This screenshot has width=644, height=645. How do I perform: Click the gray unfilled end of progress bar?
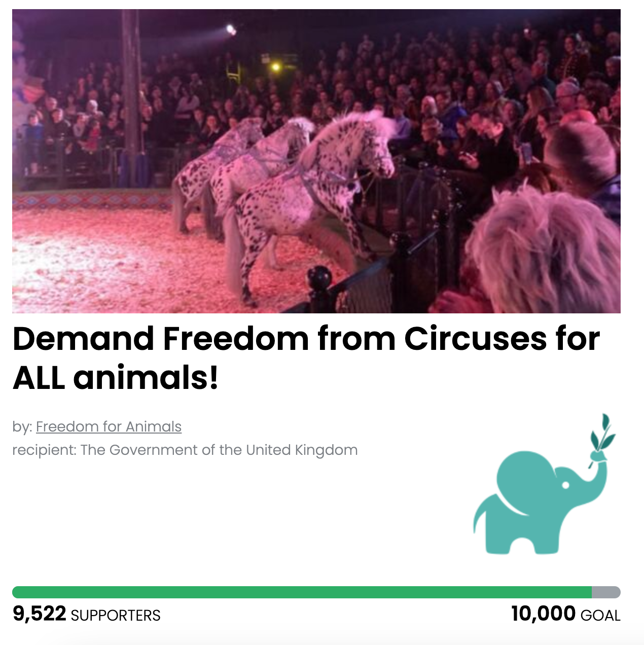pyautogui.click(x=606, y=592)
